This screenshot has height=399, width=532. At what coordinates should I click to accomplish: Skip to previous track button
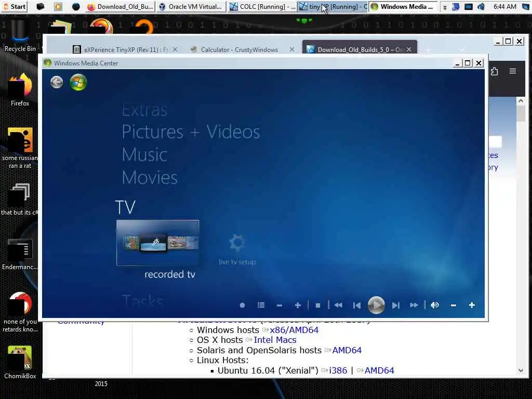[x=356, y=305]
